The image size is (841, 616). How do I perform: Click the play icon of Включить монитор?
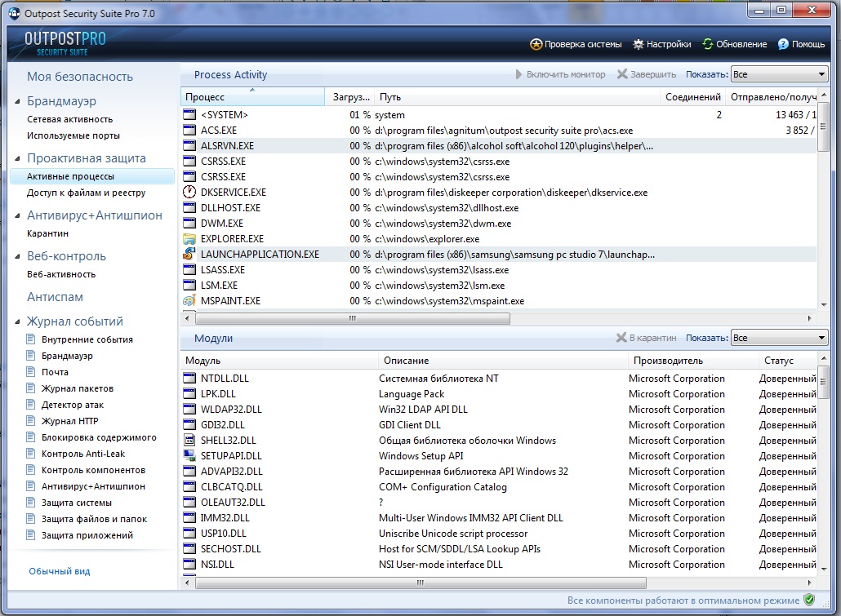click(x=518, y=74)
